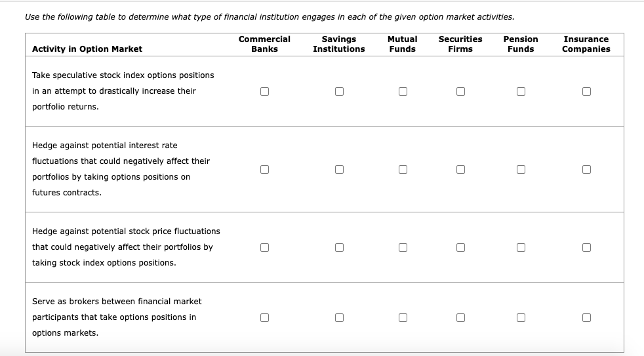Tick Mutual Funds for speculative stock index options

402,91
